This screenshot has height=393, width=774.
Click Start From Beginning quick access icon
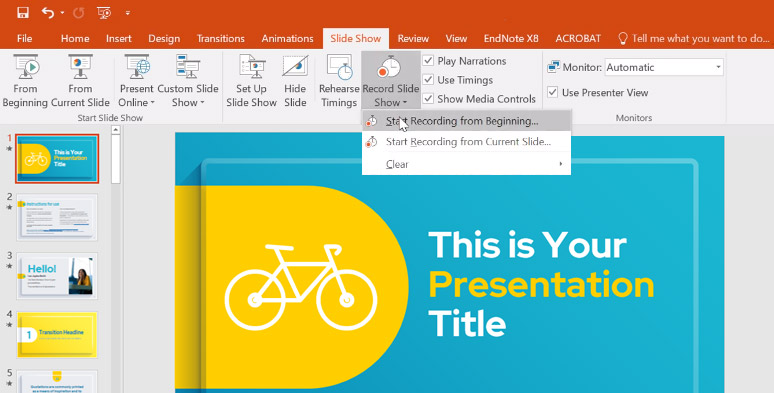104,13
